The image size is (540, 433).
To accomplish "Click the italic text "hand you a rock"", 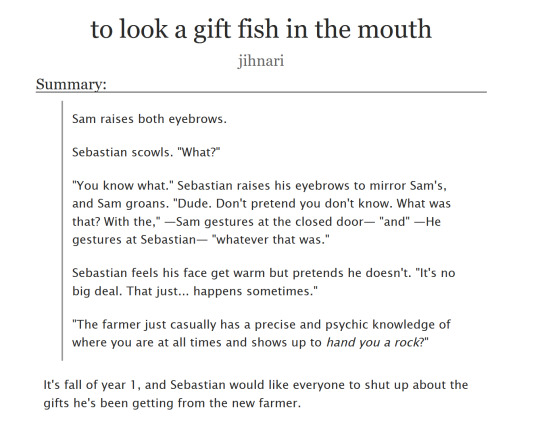I will pyautogui.click(x=373, y=342).
